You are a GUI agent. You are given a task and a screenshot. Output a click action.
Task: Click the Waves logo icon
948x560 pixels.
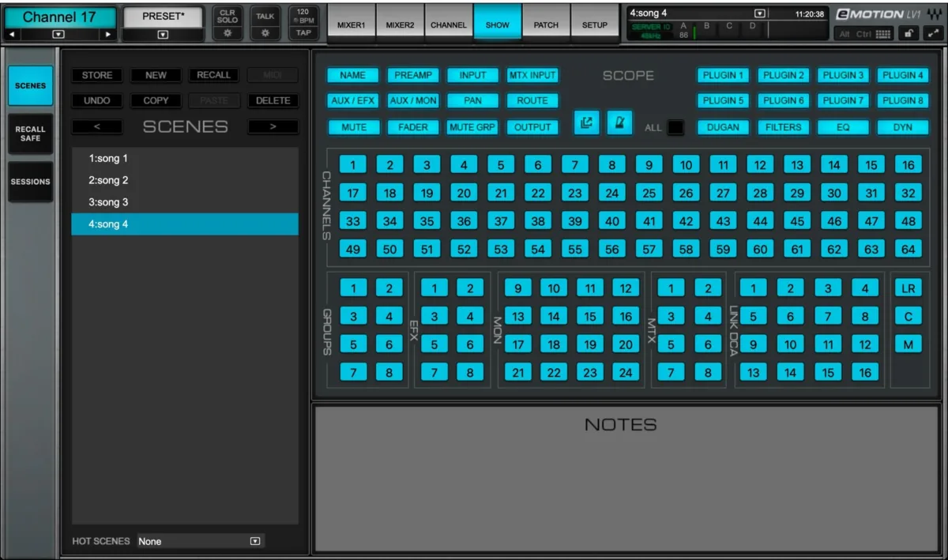coord(935,14)
